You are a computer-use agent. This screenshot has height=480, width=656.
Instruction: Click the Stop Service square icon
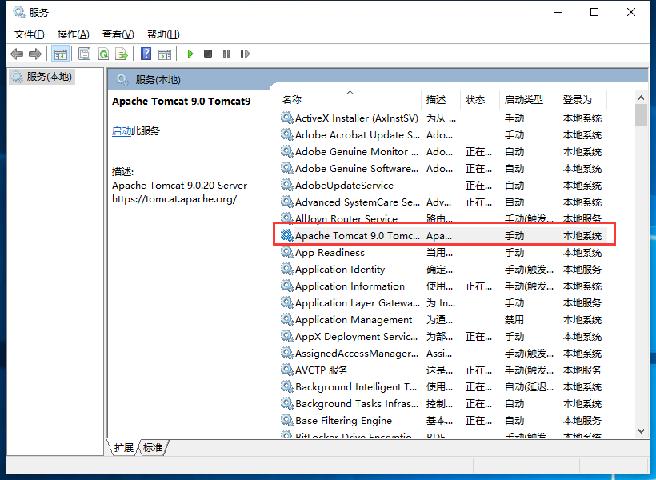[x=208, y=54]
